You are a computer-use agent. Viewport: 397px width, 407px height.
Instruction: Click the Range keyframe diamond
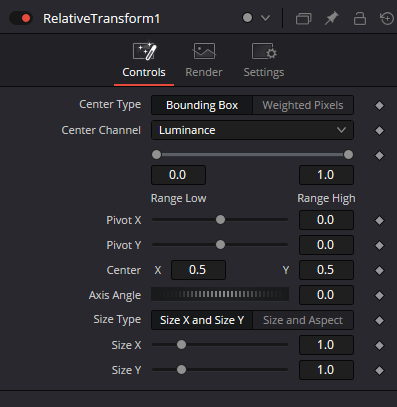coord(379,156)
